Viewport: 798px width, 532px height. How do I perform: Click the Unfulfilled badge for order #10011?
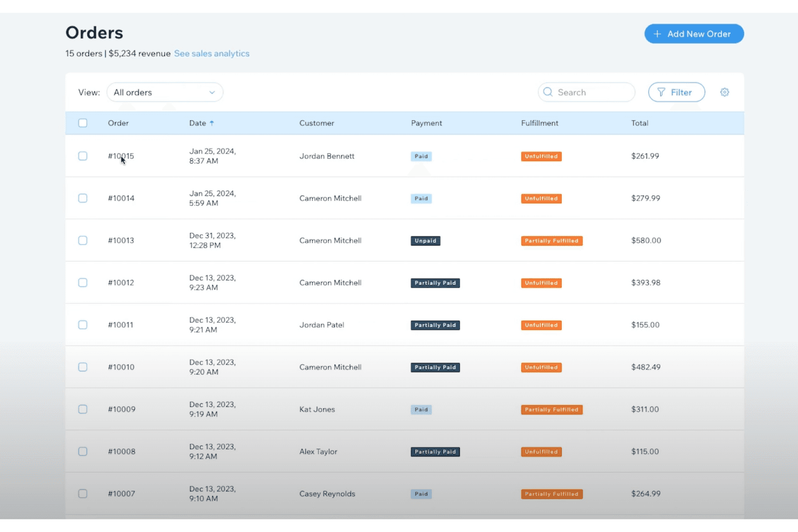[x=541, y=325]
